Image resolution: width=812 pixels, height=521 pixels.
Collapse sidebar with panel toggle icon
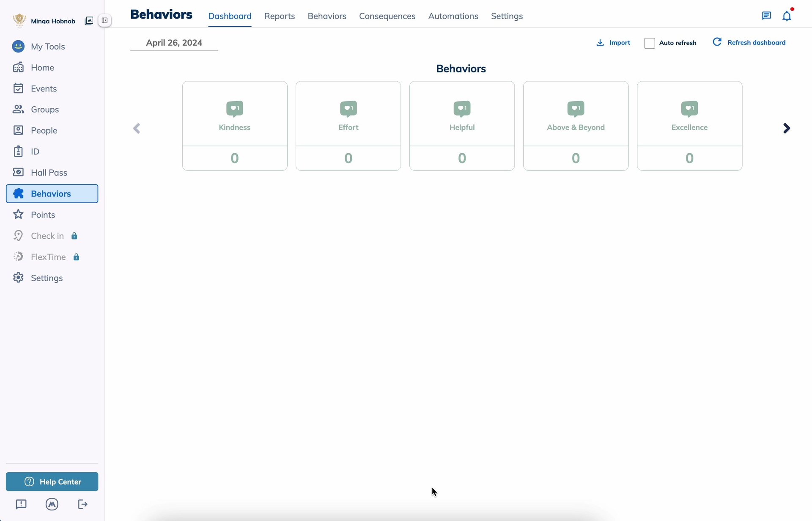(x=104, y=20)
